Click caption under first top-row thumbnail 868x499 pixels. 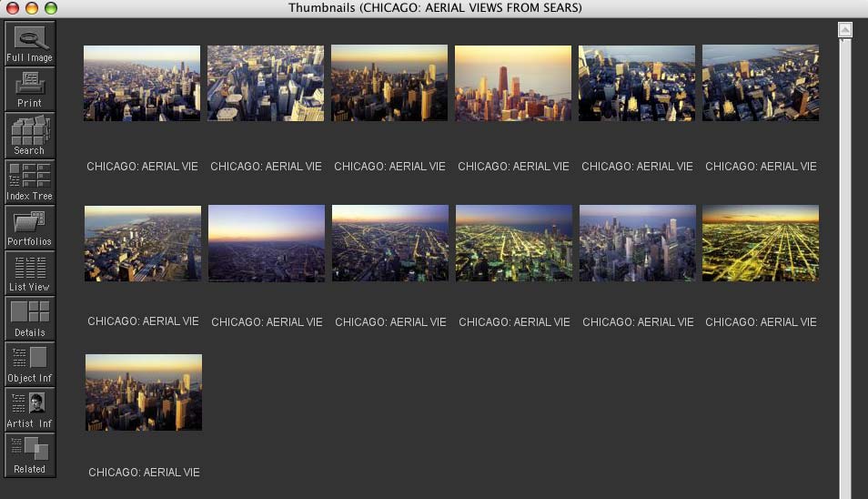[142, 166]
